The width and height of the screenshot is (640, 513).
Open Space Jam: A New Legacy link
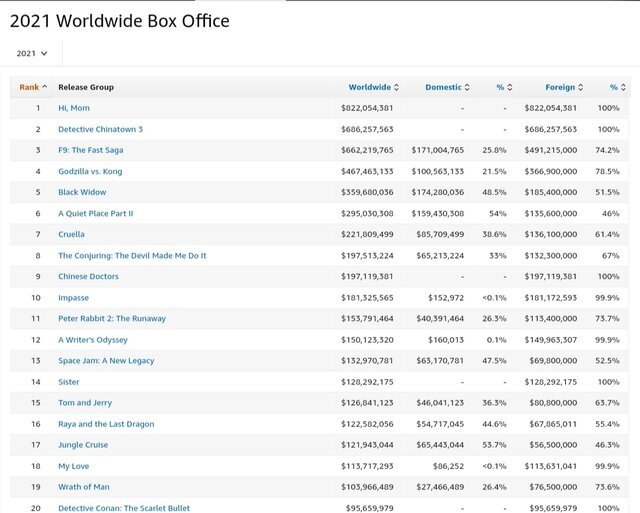click(106, 361)
